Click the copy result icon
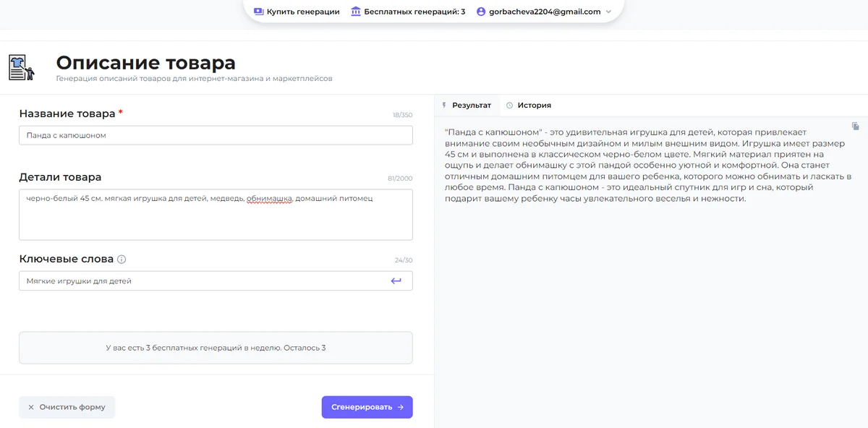 point(856,127)
